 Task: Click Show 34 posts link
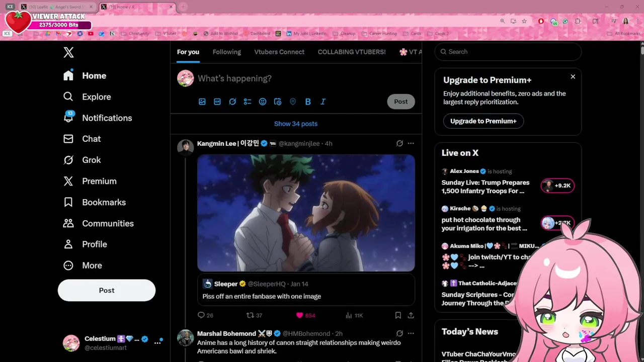click(296, 124)
